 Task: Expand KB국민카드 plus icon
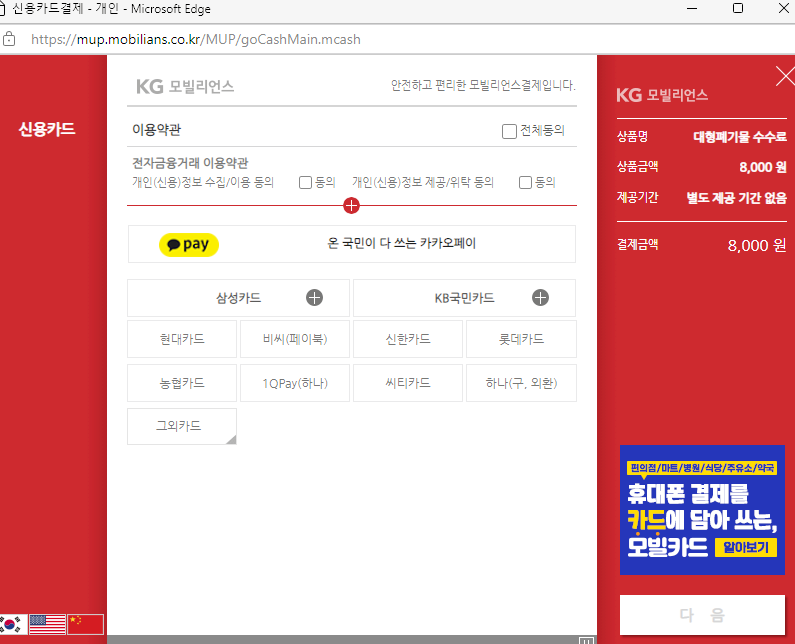point(540,298)
